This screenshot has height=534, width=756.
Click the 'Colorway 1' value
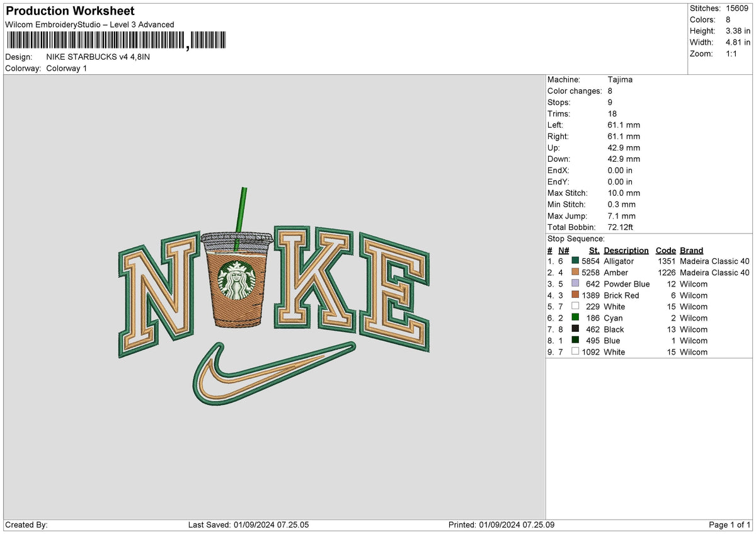pos(67,68)
